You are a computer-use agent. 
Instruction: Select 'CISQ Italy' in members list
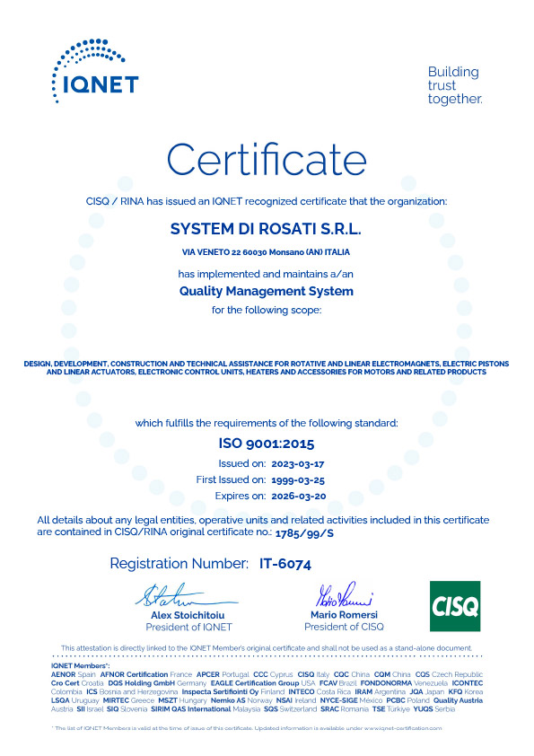pos(313,674)
